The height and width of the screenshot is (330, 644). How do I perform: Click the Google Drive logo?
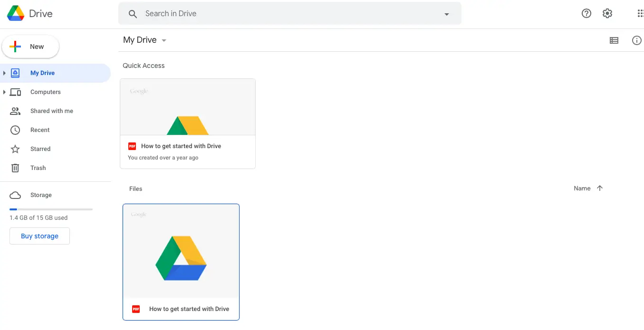coord(16,13)
